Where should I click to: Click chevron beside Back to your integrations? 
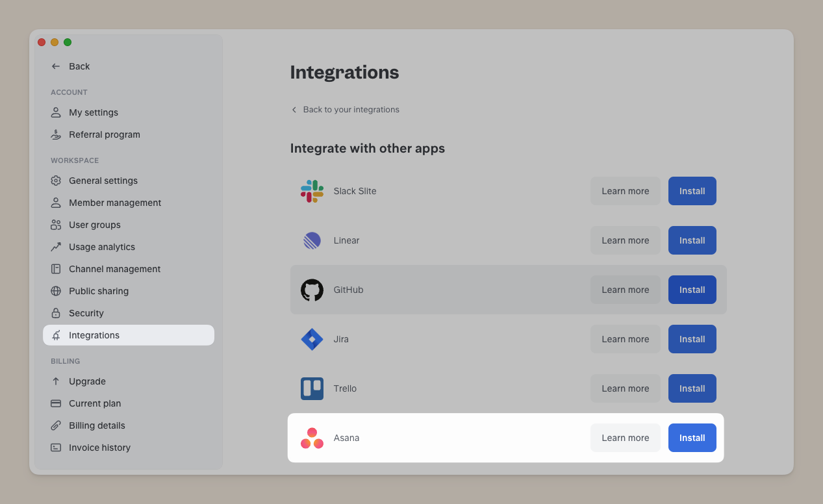click(x=294, y=110)
